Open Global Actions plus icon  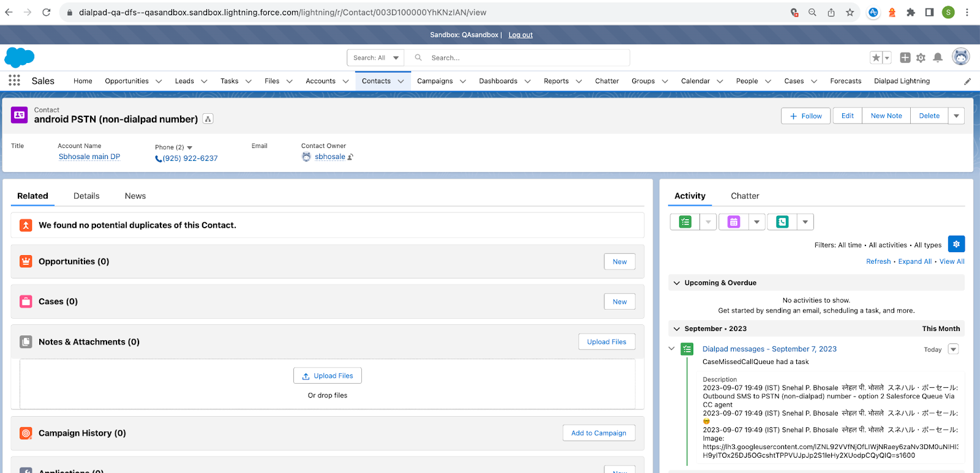tap(905, 58)
